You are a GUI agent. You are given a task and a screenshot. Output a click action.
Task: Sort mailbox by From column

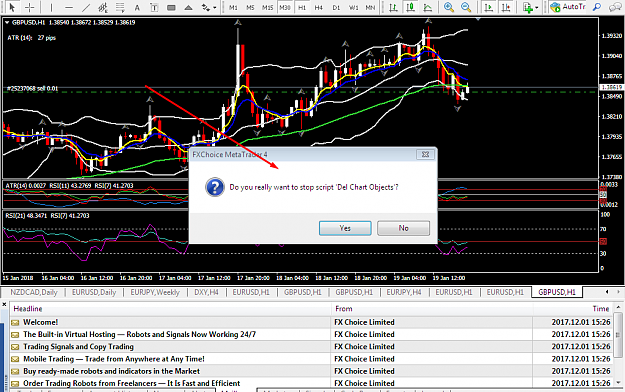(432, 309)
